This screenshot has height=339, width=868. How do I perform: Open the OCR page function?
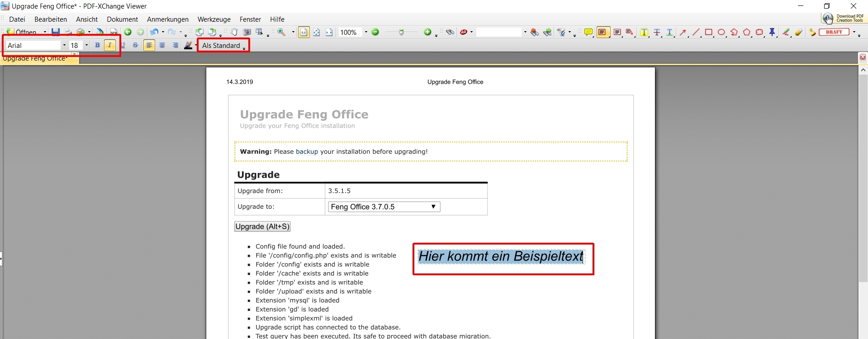[x=114, y=32]
